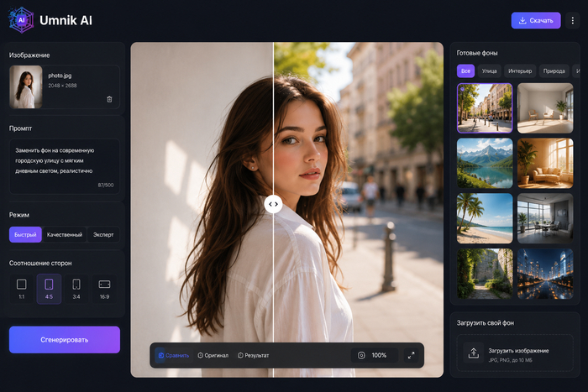Open the 100% zoom level control

[375, 355]
